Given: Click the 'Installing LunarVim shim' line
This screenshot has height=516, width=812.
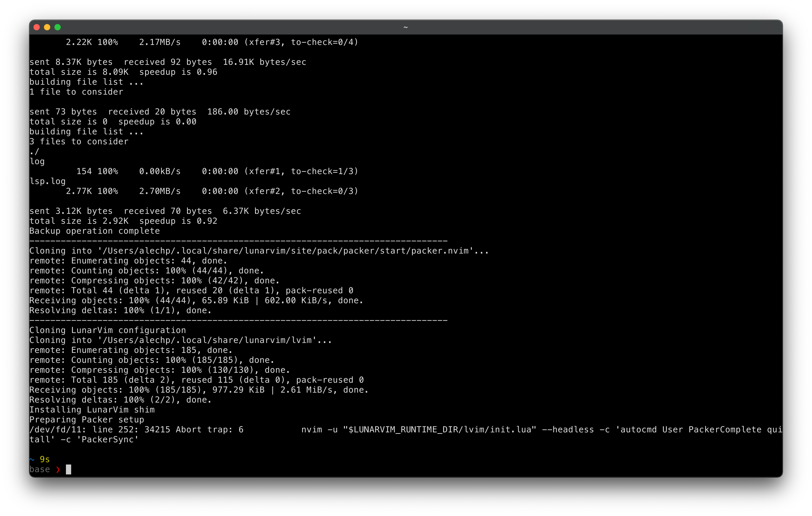Looking at the screenshot, I should point(92,410).
